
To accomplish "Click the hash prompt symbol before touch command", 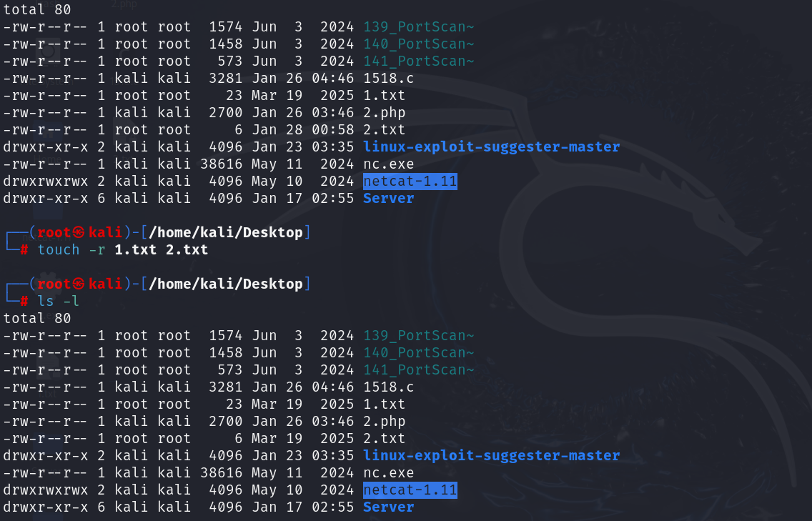I will pos(24,249).
